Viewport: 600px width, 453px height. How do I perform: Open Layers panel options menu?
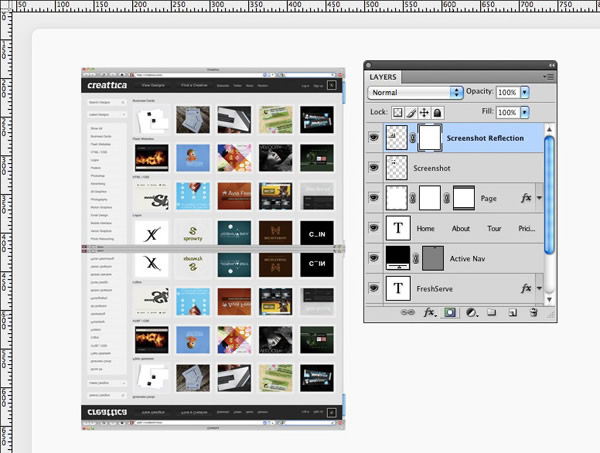click(x=549, y=77)
